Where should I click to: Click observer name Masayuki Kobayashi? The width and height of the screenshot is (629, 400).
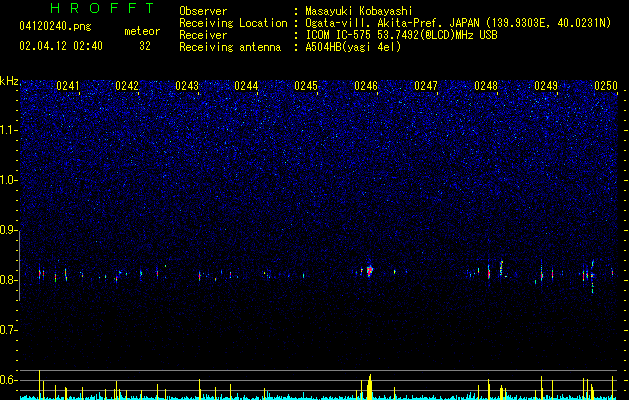coord(359,11)
